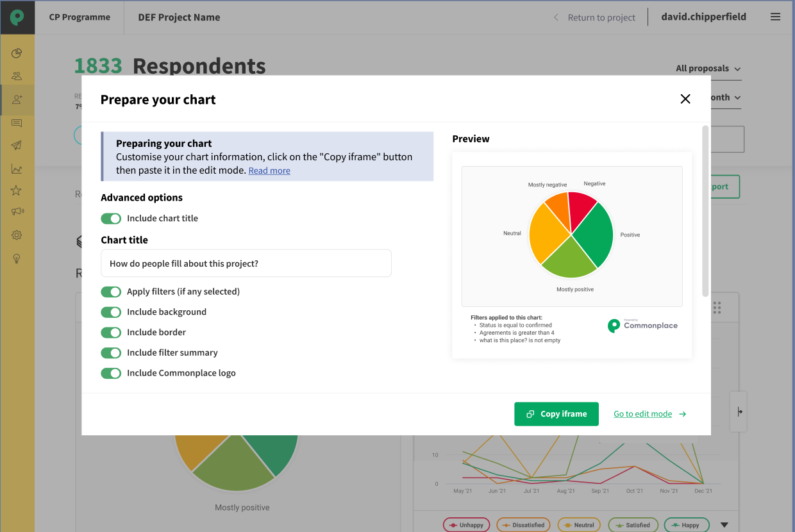Click inside the chart title text field
Viewport: 795px width, 532px height.
pos(246,263)
